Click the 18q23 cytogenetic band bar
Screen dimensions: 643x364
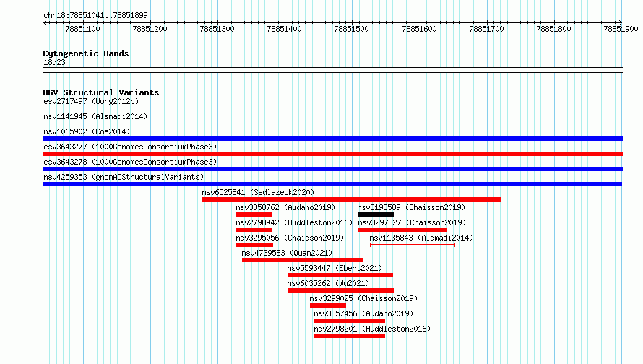point(332,70)
